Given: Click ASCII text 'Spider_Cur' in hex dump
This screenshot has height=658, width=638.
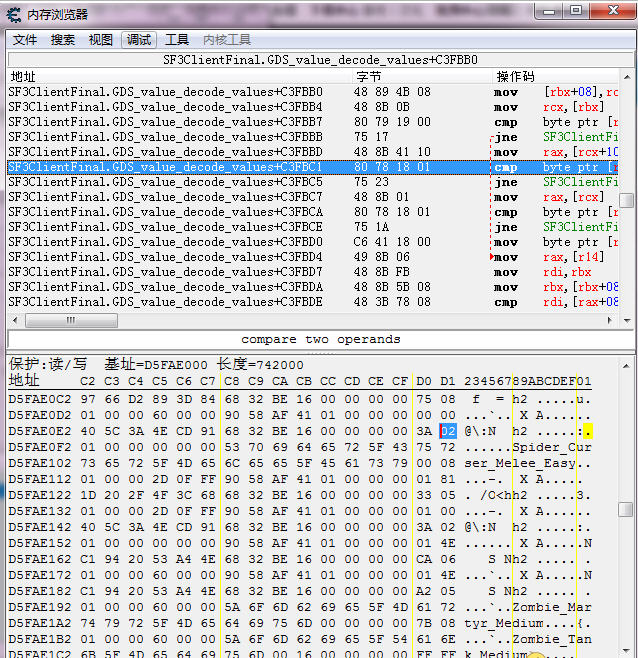Looking at the screenshot, I should 552,447.
